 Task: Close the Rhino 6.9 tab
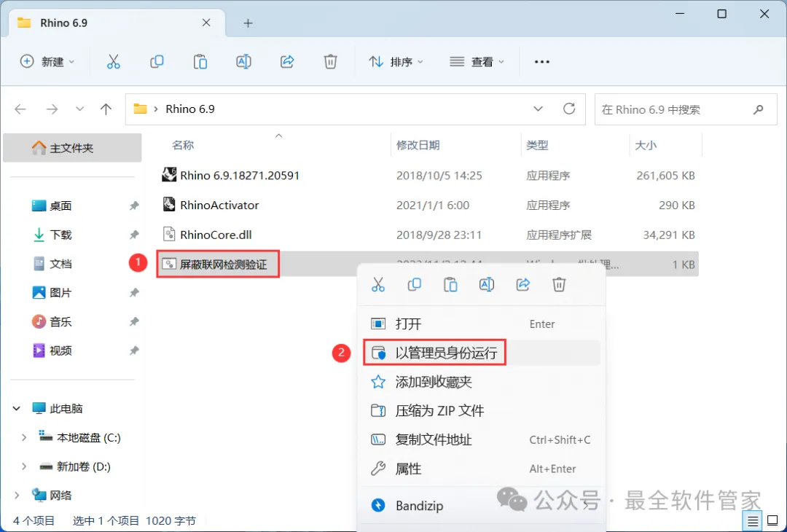coord(205,23)
